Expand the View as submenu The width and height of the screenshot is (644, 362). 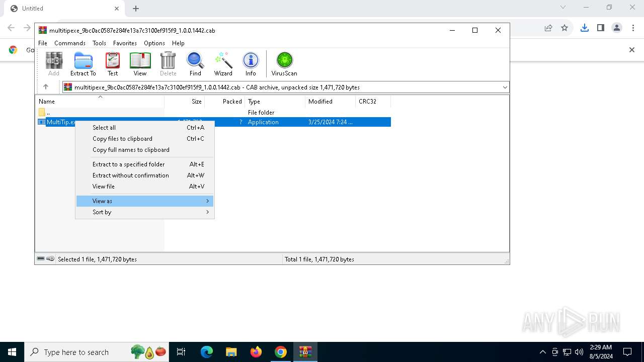(145, 201)
